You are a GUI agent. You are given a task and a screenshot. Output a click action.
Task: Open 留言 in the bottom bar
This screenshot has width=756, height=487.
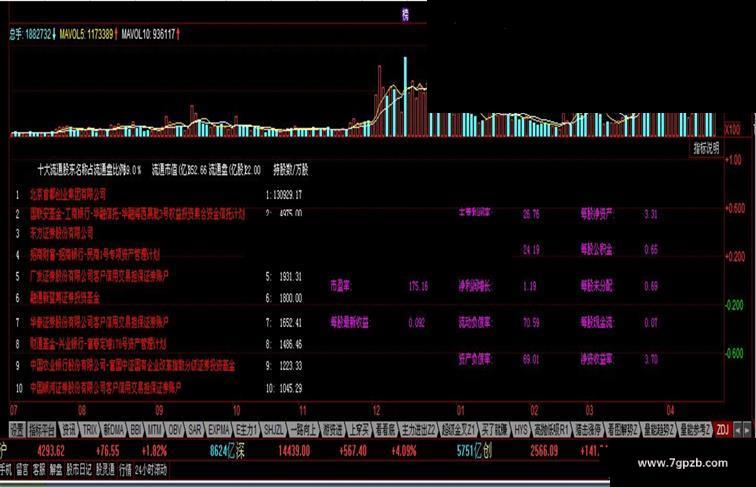(22, 470)
